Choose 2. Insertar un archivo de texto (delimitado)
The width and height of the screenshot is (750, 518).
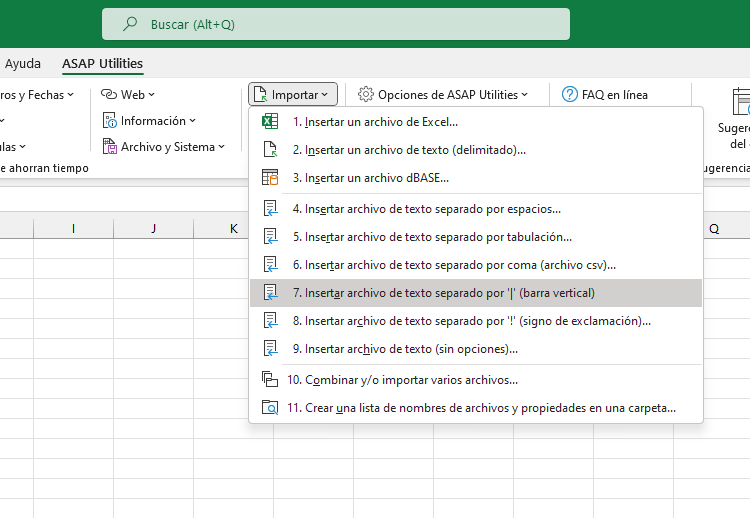coord(476,150)
